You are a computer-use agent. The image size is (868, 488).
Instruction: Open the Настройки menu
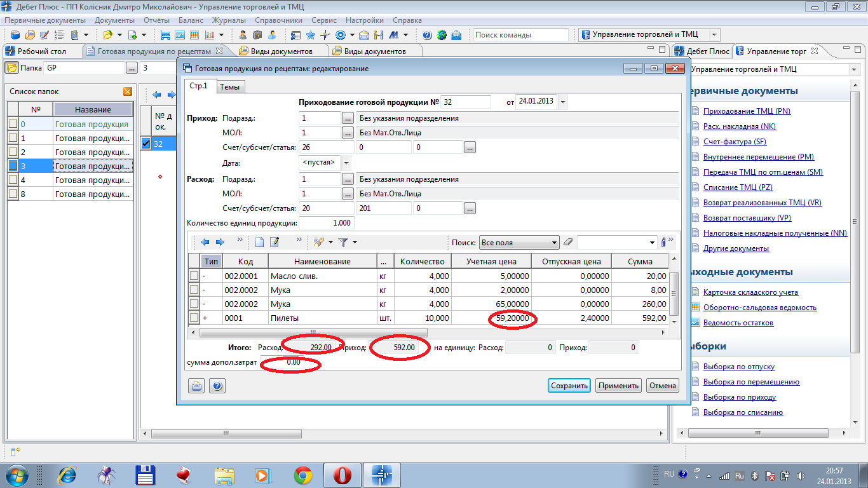pos(365,20)
